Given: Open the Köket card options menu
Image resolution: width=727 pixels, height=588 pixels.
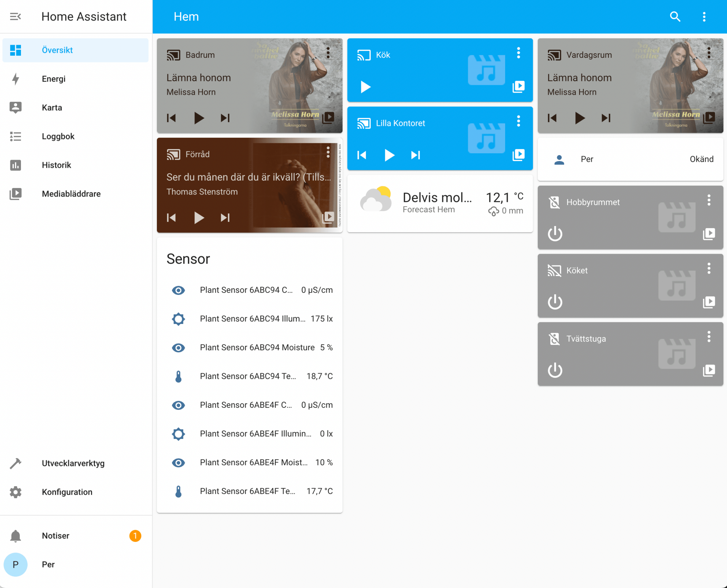Looking at the screenshot, I should coord(709,268).
